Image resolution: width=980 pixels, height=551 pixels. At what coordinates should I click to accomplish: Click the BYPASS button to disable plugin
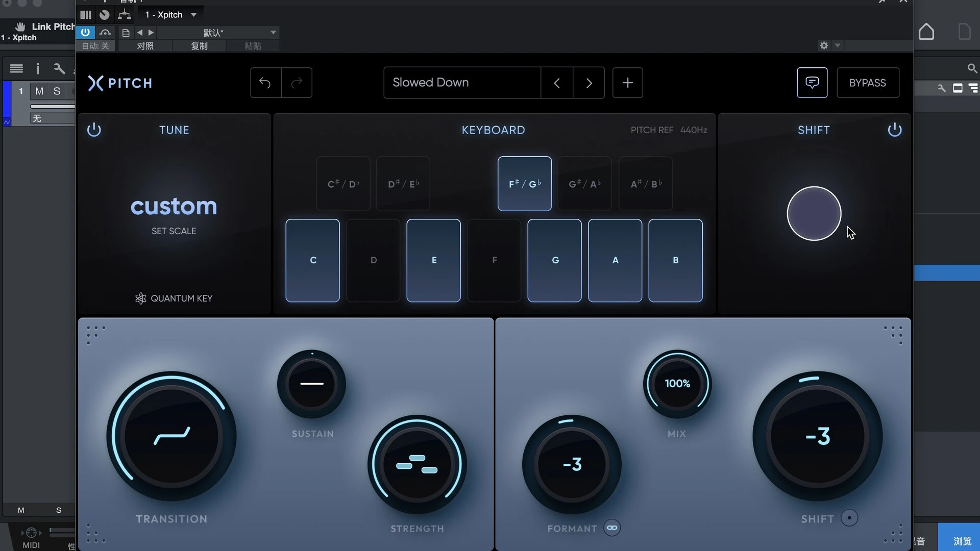(x=868, y=83)
